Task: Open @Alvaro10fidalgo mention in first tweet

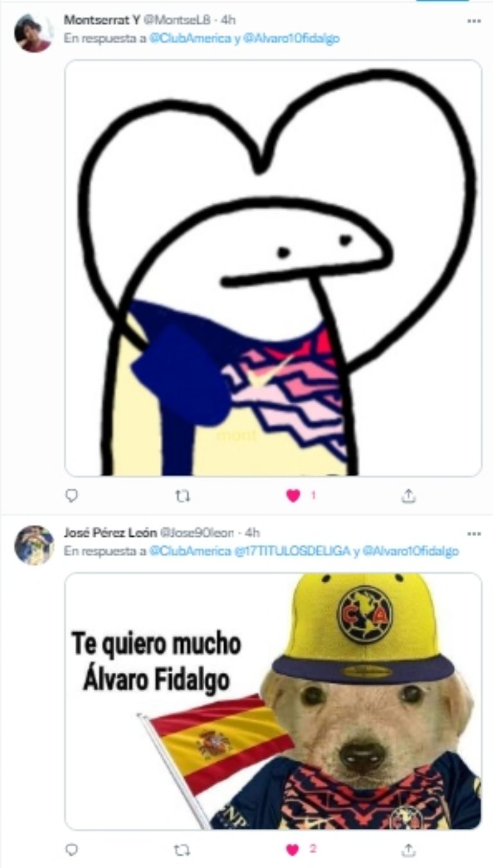Action: 291,39
